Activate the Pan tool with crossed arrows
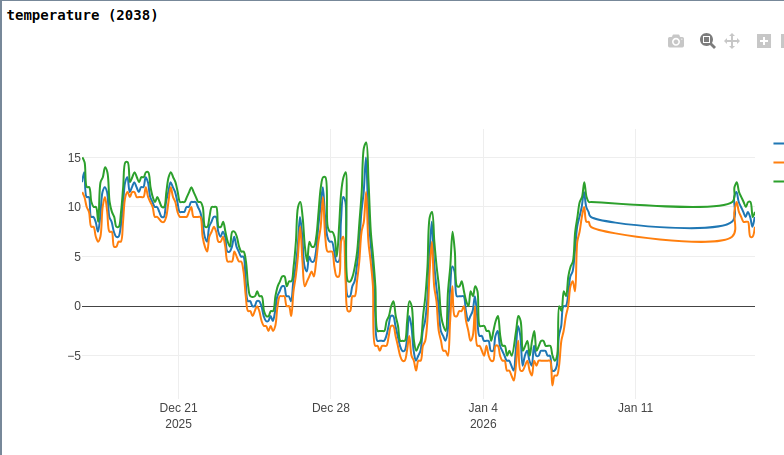784x455 pixels. pyautogui.click(x=731, y=41)
